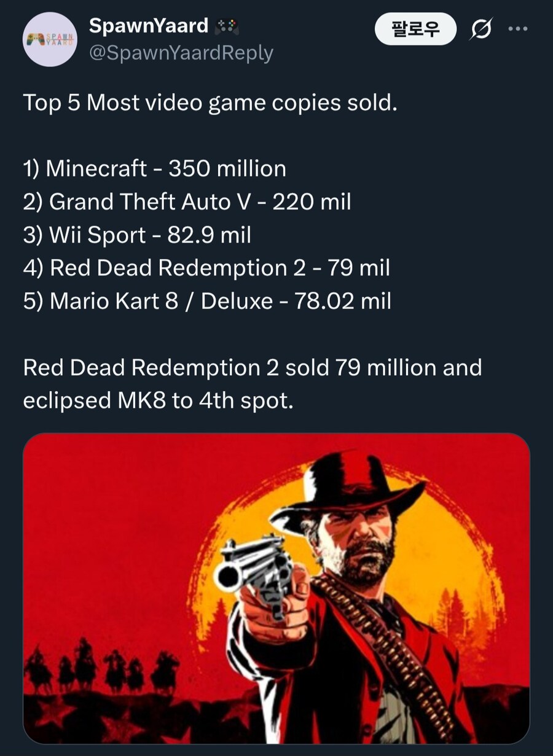The width and height of the screenshot is (553, 756).
Task: Click the @SpawnYaardReply handle
Action: click(181, 53)
